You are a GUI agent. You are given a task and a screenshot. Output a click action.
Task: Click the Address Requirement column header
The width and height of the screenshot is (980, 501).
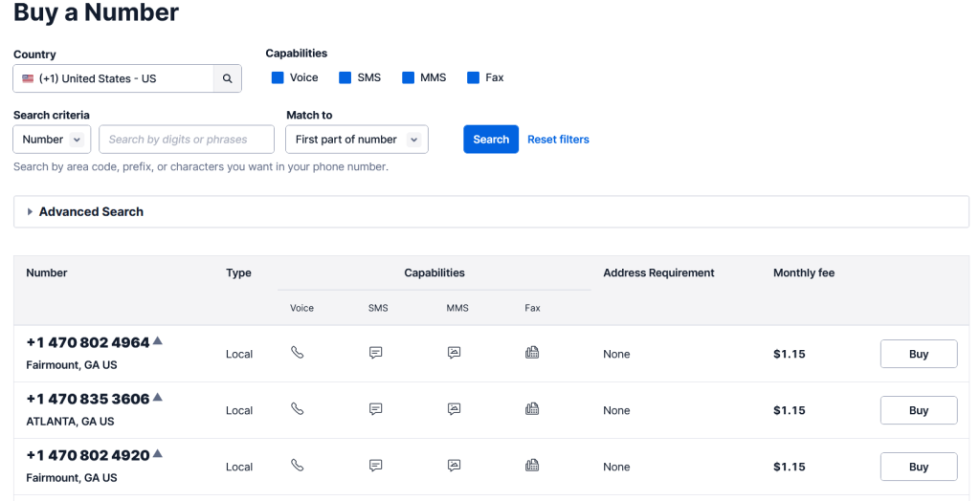658,273
